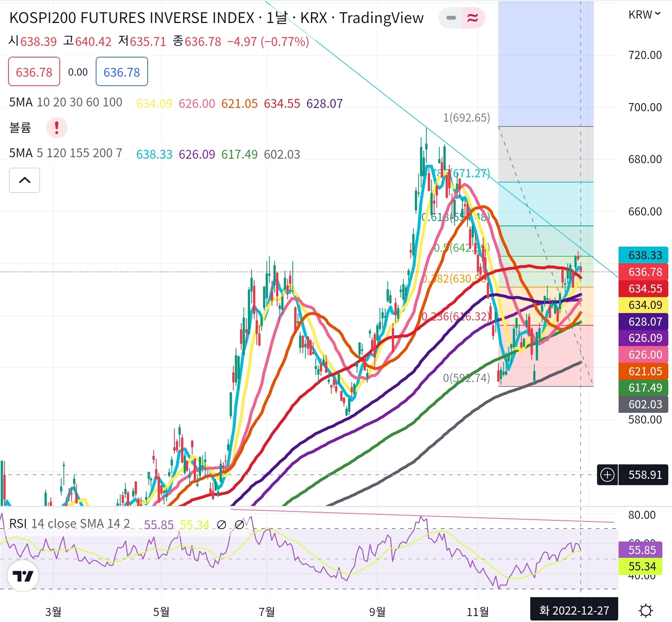Click the Fibonacci level label 1(692.65)
Image resolution: width=672 pixels, height=622 pixels.
pos(466,118)
